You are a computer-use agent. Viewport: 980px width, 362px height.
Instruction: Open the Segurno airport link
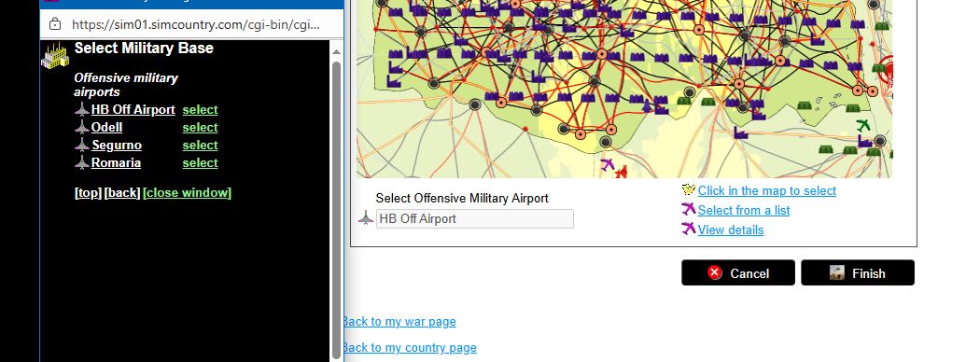click(117, 145)
